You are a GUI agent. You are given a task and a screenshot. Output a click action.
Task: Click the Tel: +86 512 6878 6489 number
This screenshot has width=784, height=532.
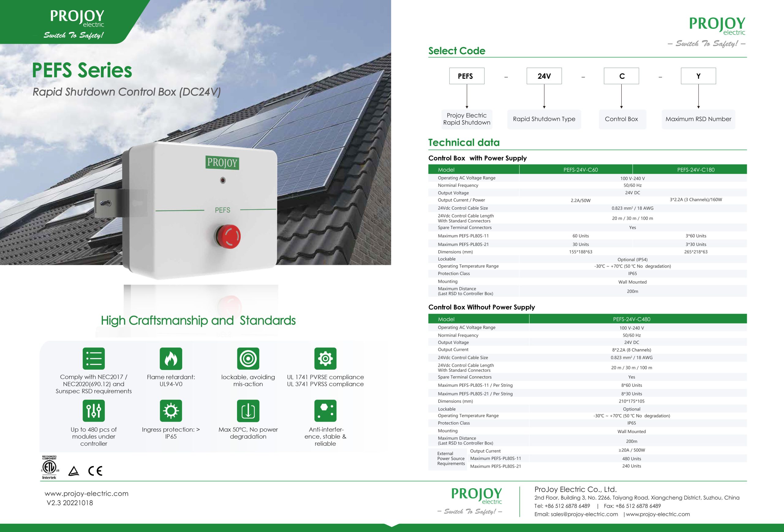pyautogui.click(x=562, y=506)
